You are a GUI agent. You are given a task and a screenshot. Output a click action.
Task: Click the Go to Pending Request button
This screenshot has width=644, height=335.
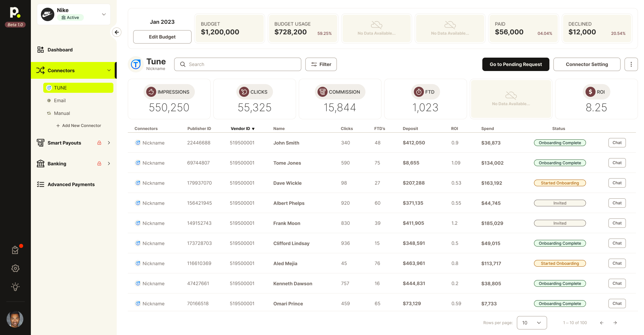point(516,64)
